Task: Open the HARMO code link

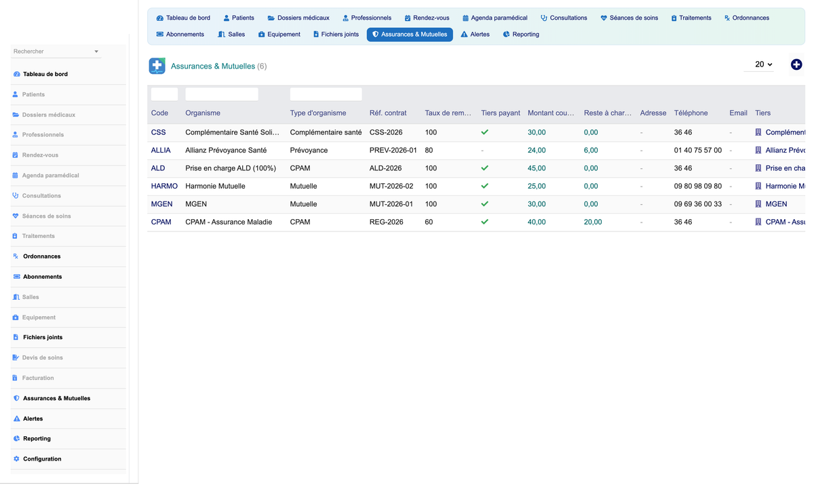Action: tap(164, 186)
